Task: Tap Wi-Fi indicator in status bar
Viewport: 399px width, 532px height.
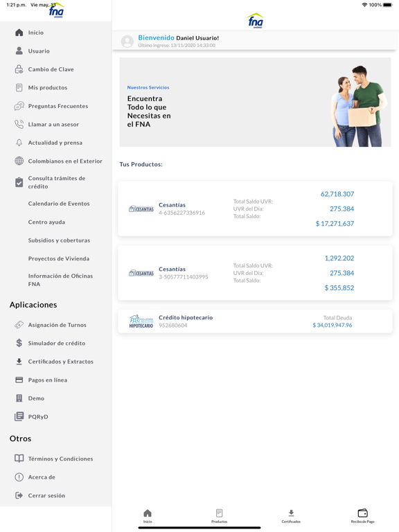Action: pyautogui.click(x=365, y=5)
